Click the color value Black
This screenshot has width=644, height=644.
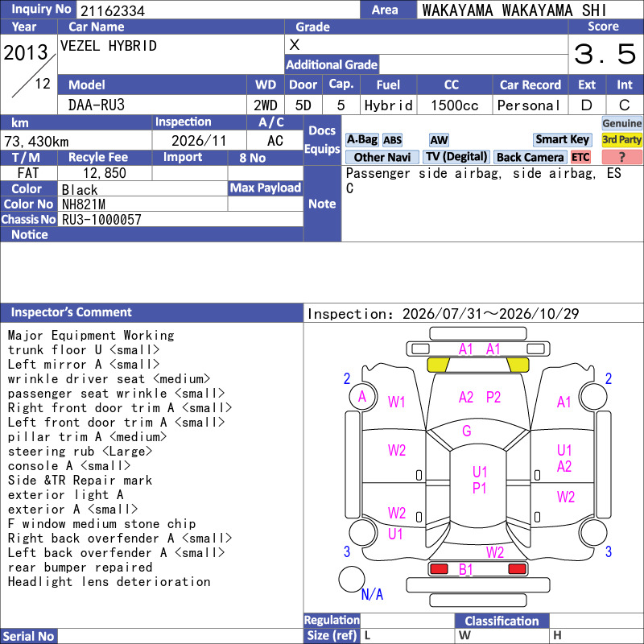pos(80,190)
